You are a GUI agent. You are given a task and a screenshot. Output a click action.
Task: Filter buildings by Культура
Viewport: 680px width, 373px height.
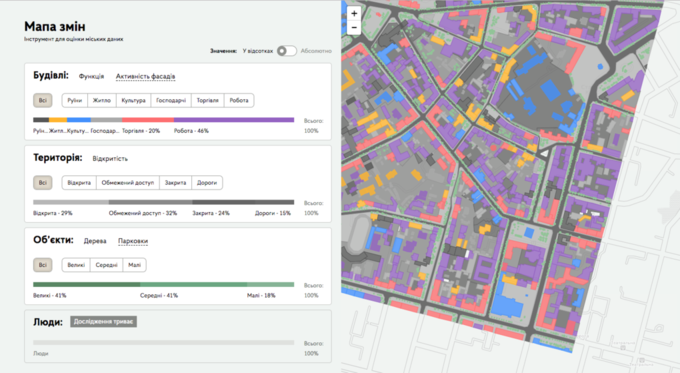(x=133, y=100)
